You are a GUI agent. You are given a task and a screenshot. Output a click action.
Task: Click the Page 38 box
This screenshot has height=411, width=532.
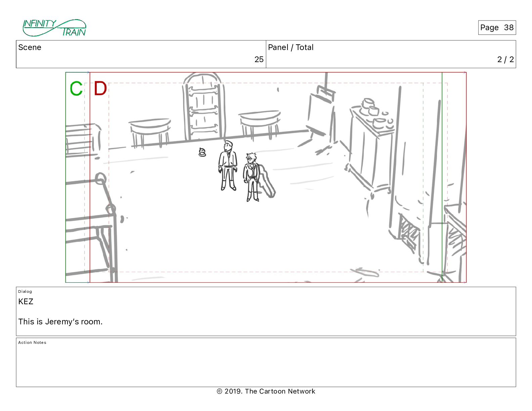point(497,28)
